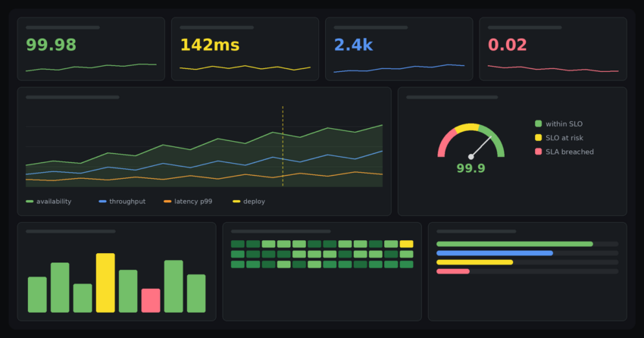Select the 'SLO at risk' legend label
The image size is (644, 338).
[564, 138]
